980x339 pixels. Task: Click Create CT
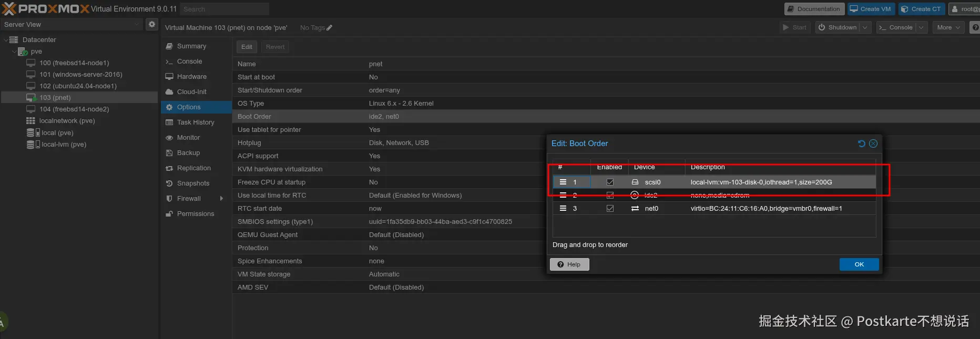tap(922, 9)
